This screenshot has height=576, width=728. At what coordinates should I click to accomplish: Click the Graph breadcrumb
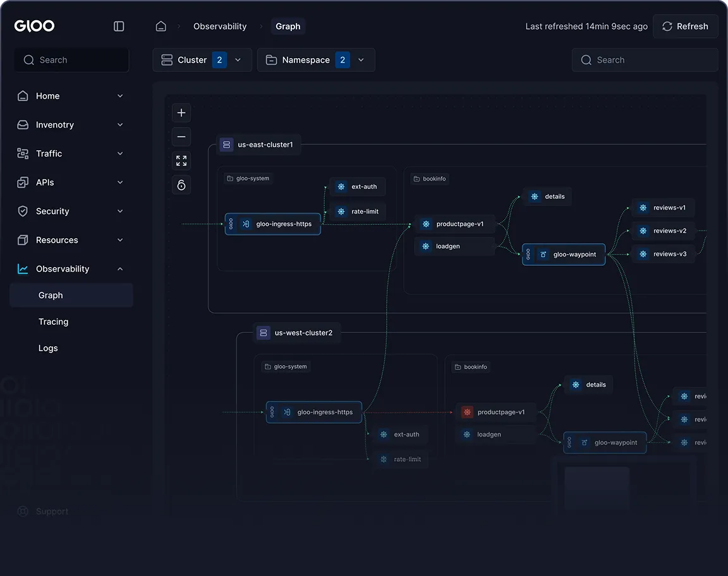coord(288,27)
